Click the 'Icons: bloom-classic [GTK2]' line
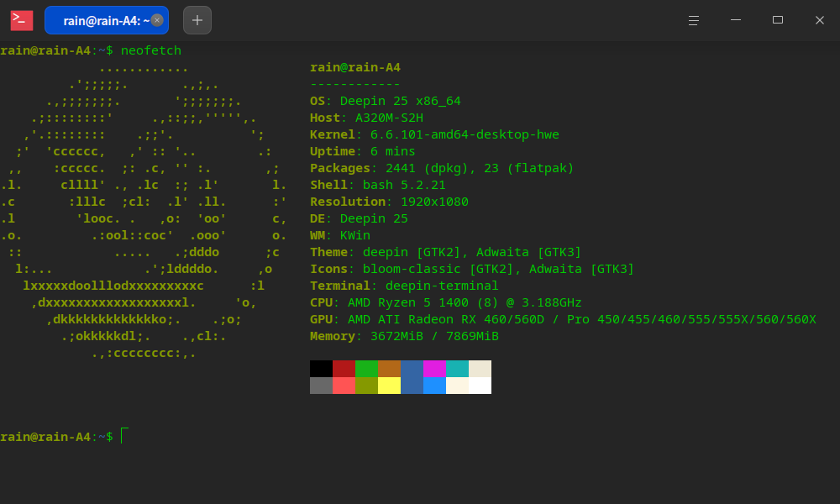This screenshot has height=504, width=840. click(472, 269)
